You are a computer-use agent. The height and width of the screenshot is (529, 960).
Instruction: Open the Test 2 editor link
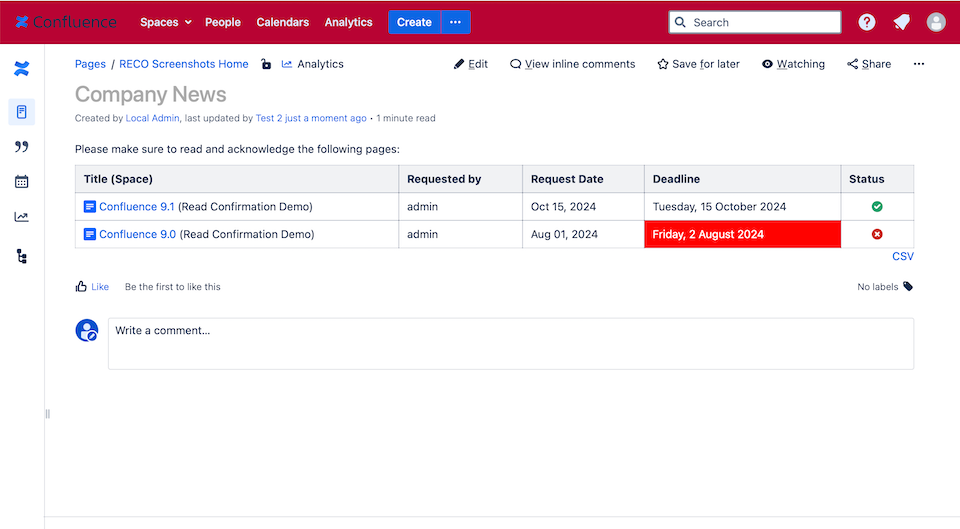(269, 118)
